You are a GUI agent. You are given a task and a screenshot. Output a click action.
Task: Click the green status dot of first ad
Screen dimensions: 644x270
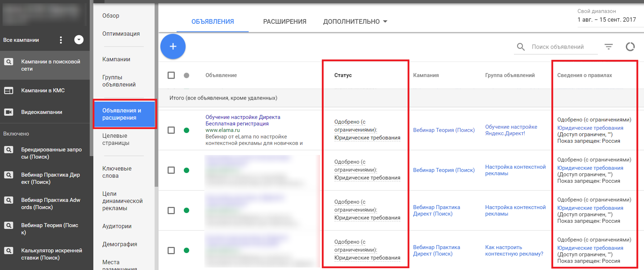pos(186,130)
